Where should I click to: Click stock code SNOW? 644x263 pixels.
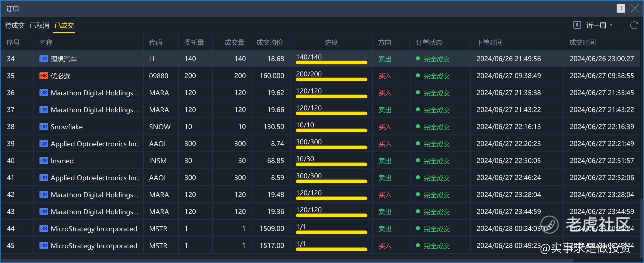pos(160,127)
